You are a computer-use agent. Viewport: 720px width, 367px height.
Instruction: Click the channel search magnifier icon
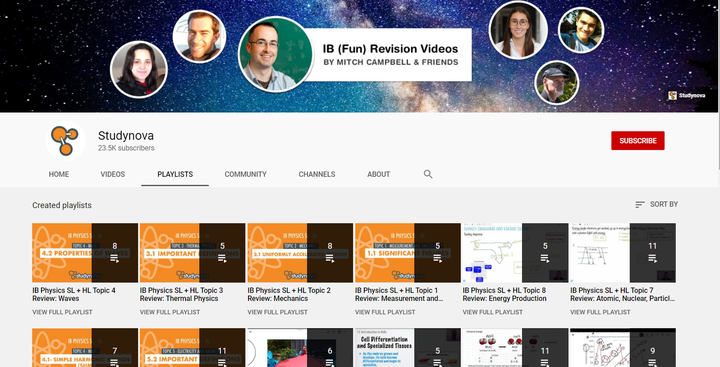pos(428,174)
